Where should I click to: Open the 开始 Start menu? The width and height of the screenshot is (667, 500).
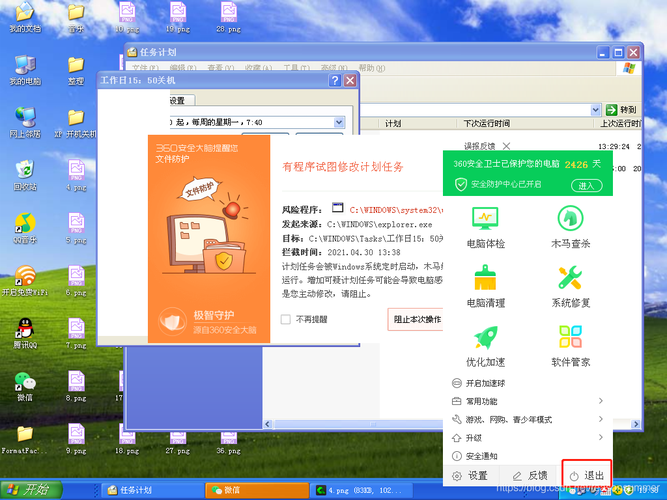coord(31,490)
